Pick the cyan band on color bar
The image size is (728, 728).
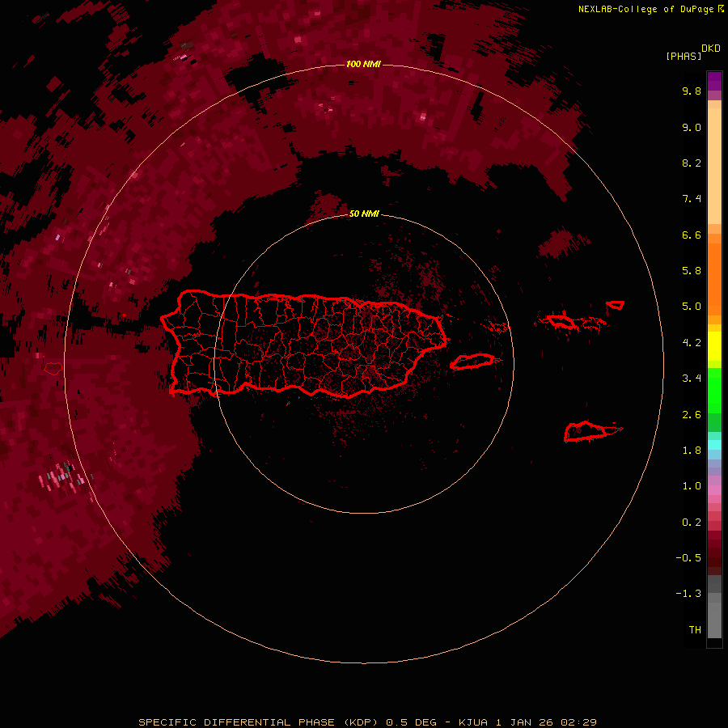tap(714, 445)
